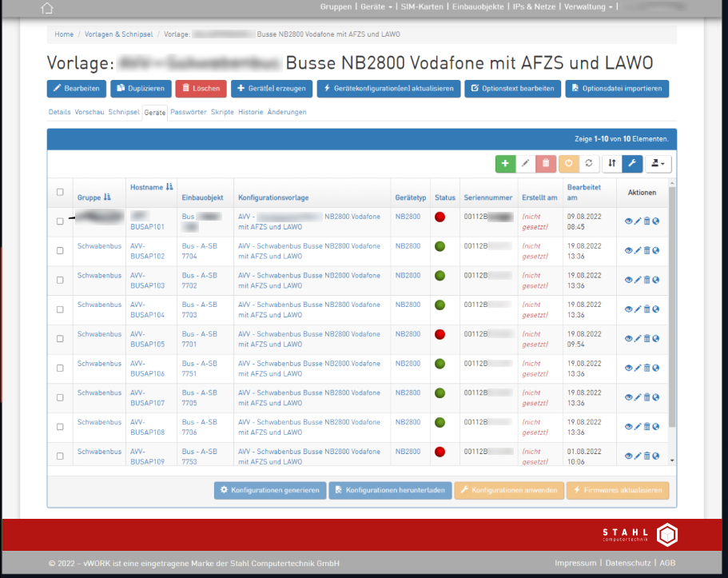Click the globe icon for AVV-BUSAP102 row

pyautogui.click(x=656, y=250)
